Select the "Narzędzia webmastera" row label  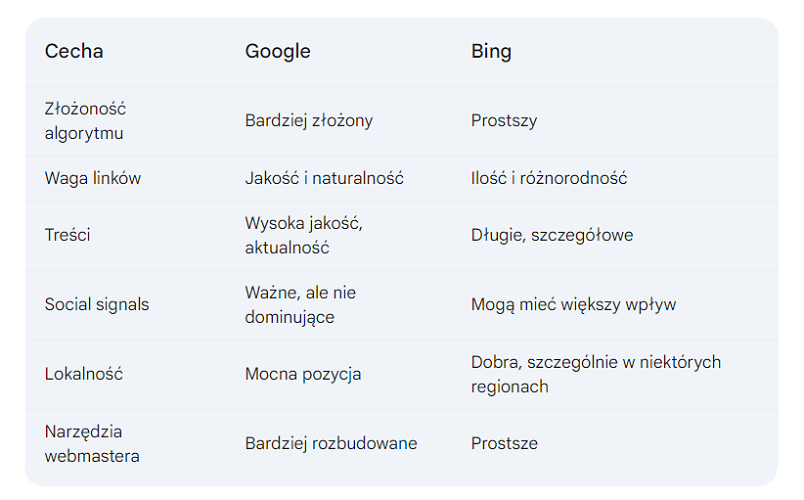pyautogui.click(x=92, y=443)
